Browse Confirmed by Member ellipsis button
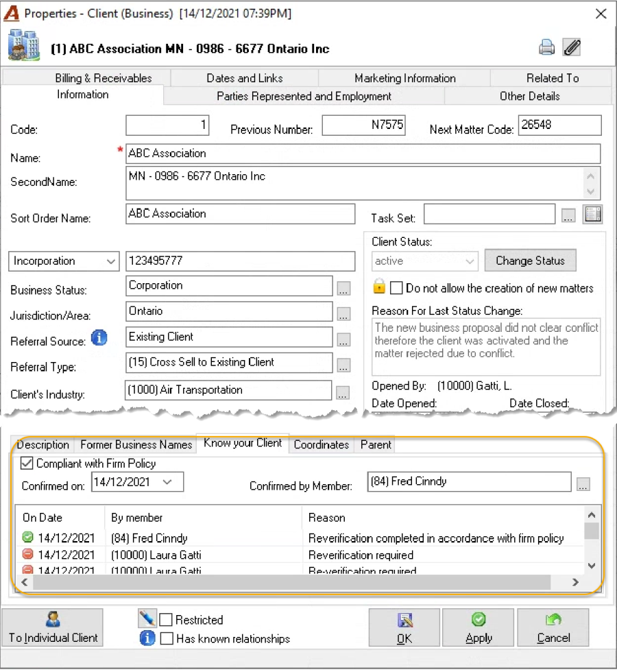The width and height of the screenshot is (617, 672). click(583, 484)
